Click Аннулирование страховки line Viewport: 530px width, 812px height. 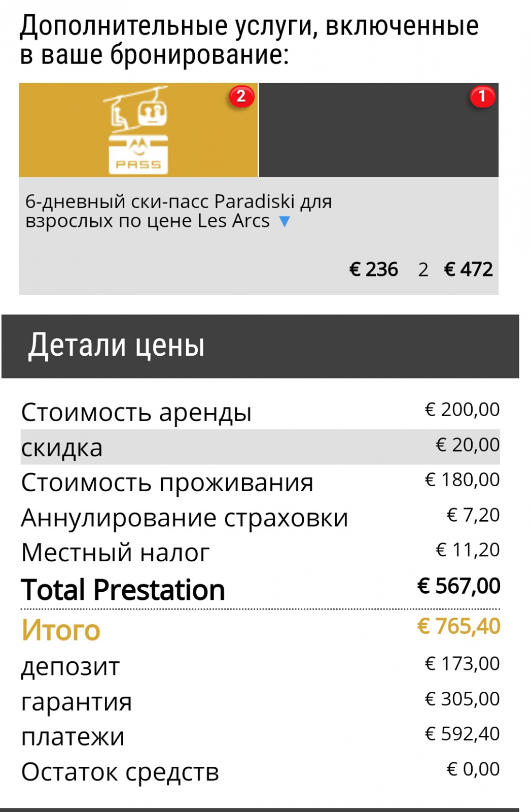coord(260,517)
